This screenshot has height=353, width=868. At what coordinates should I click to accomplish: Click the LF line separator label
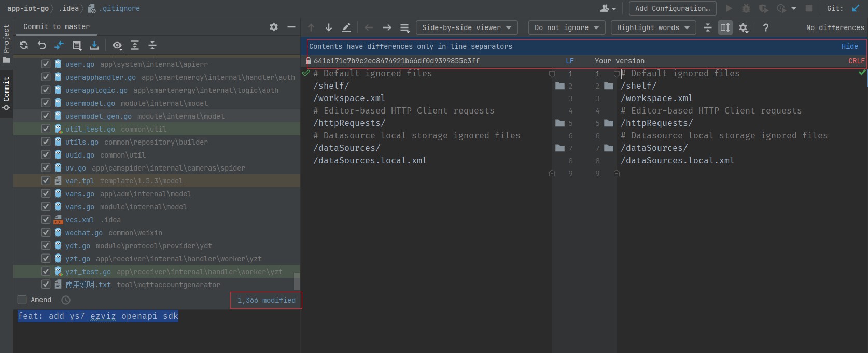pos(570,61)
